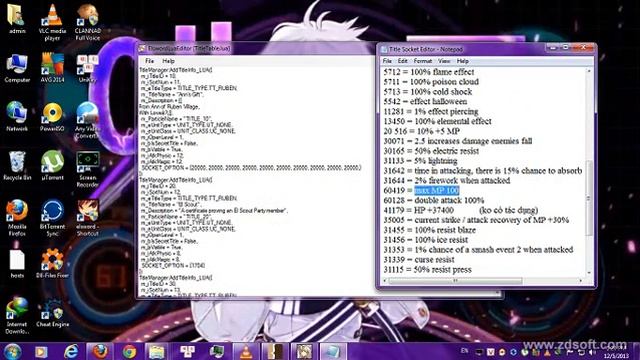
Task: Click Notepad's vertical scrollbar thumb
Action: pyautogui.click(x=589, y=198)
